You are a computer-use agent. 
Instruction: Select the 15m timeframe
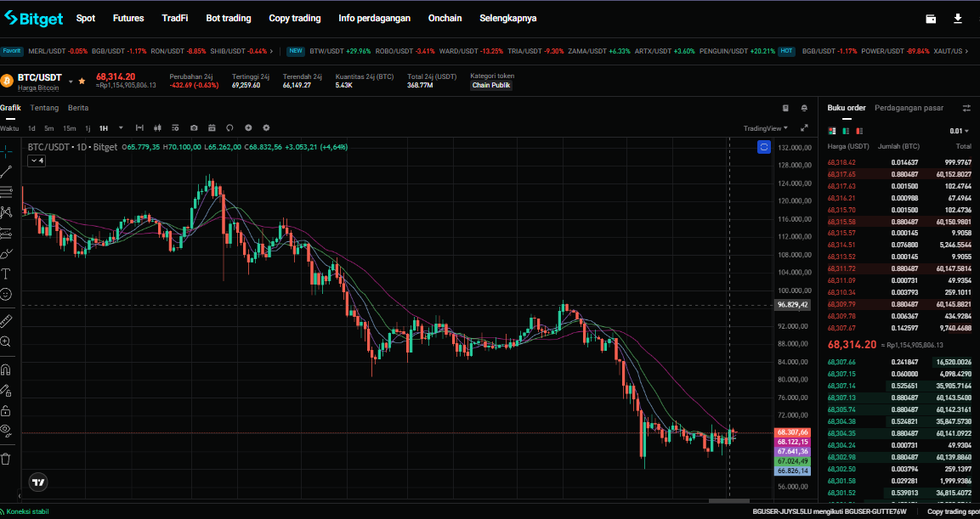(x=69, y=128)
